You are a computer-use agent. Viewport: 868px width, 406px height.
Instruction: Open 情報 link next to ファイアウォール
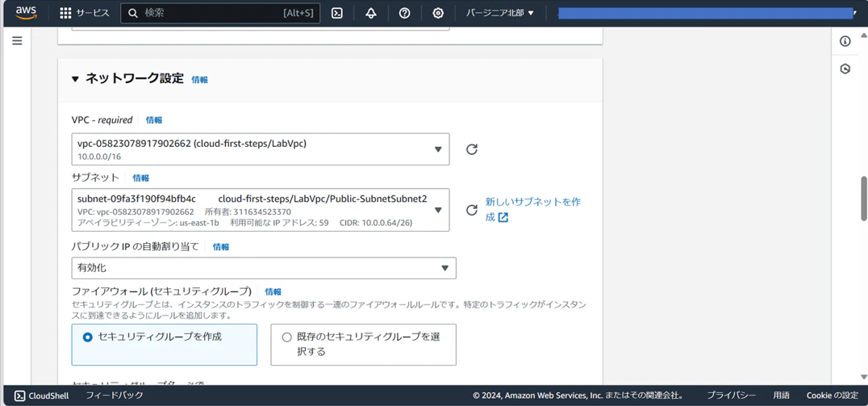[273, 292]
